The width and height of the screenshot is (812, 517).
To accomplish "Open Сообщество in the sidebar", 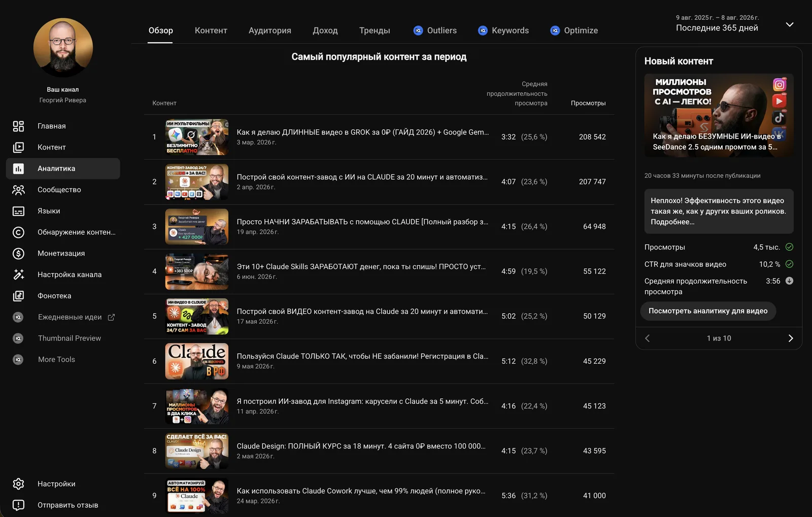I will click(63, 190).
